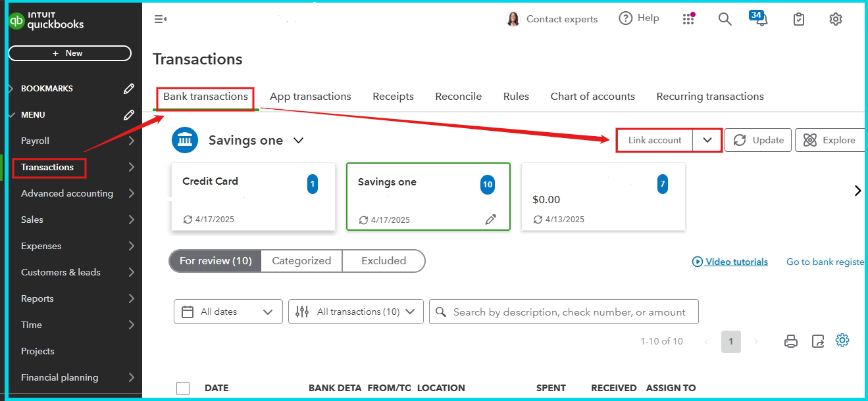The width and height of the screenshot is (868, 401).
Task: Open Help question mark icon
Action: tap(626, 18)
